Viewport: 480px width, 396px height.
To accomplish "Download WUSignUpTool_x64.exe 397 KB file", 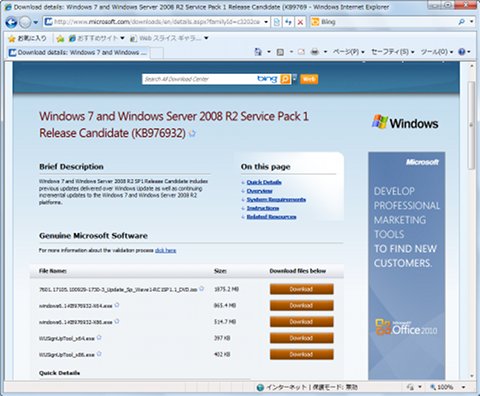I will (x=301, y=338).
